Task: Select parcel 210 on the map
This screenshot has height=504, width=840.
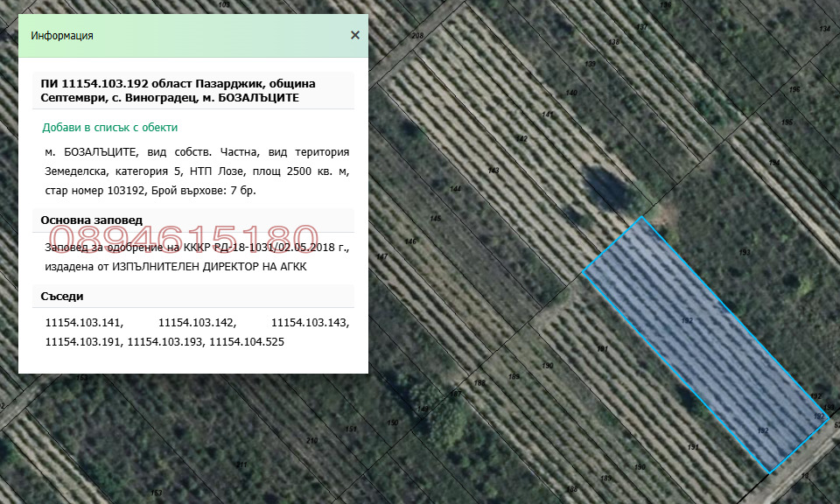Action: 311,440
